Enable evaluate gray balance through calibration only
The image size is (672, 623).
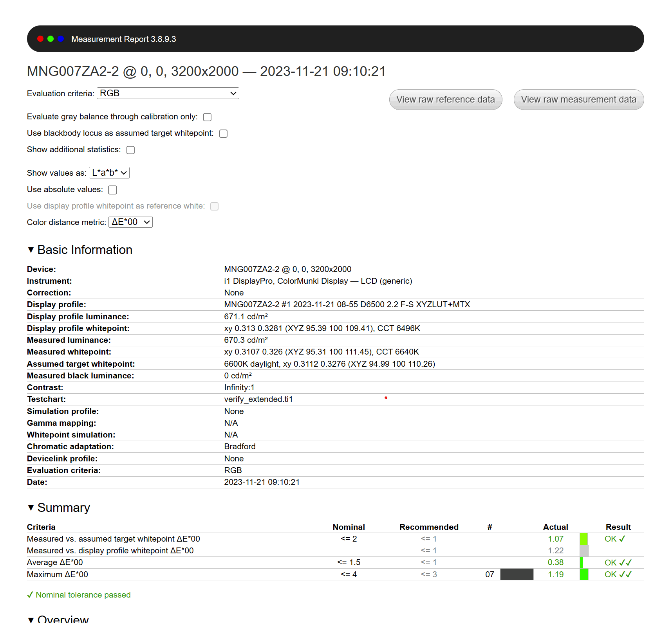(x=208, y=117)
